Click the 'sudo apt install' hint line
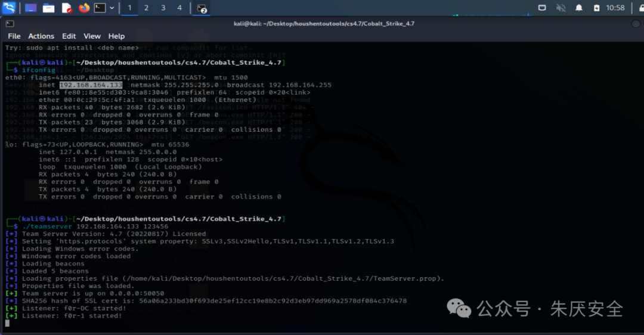Image resolution: width=644 pixels, height=335 pixels. tap(72, 48)
